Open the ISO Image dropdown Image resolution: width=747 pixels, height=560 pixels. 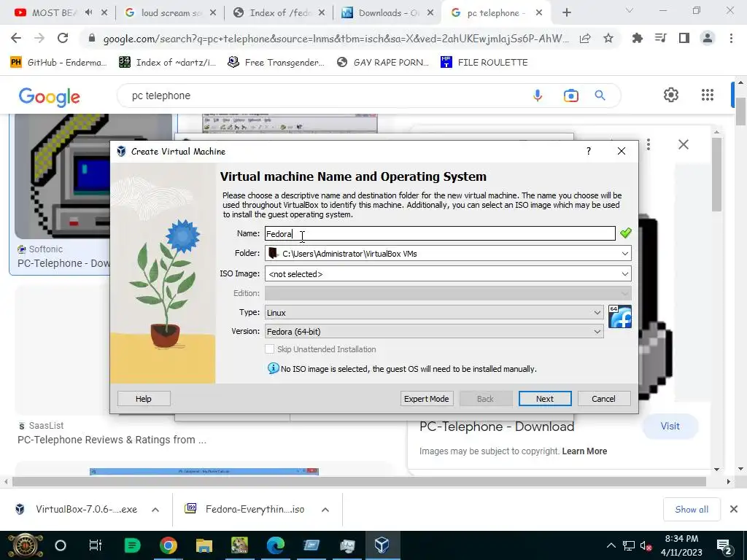[448, 274]
